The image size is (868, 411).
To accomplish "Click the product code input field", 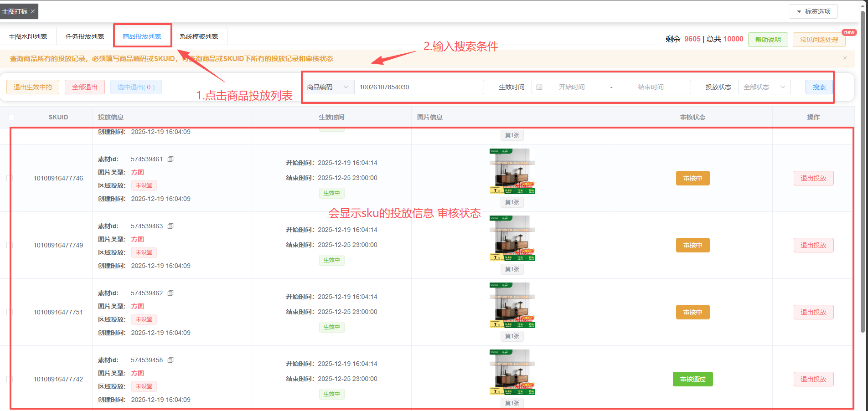I will pyautogui.click(x=418, y=87).
